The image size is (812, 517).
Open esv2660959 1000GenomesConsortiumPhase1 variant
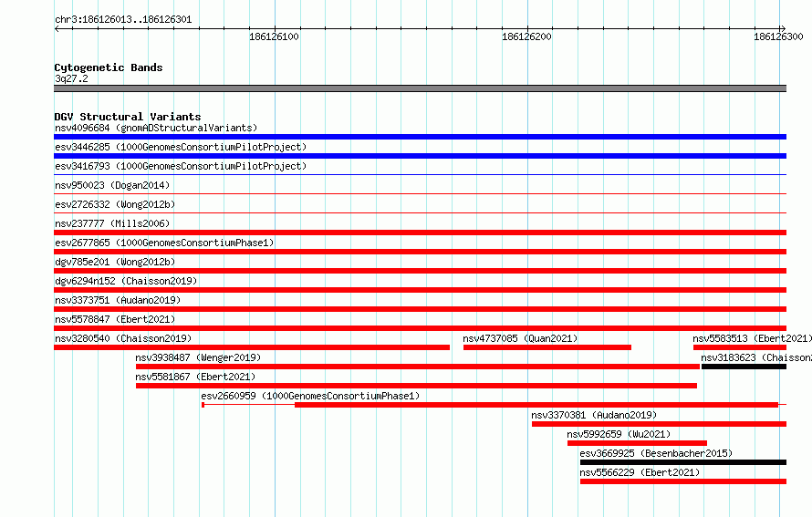click(x=310, y=396)
